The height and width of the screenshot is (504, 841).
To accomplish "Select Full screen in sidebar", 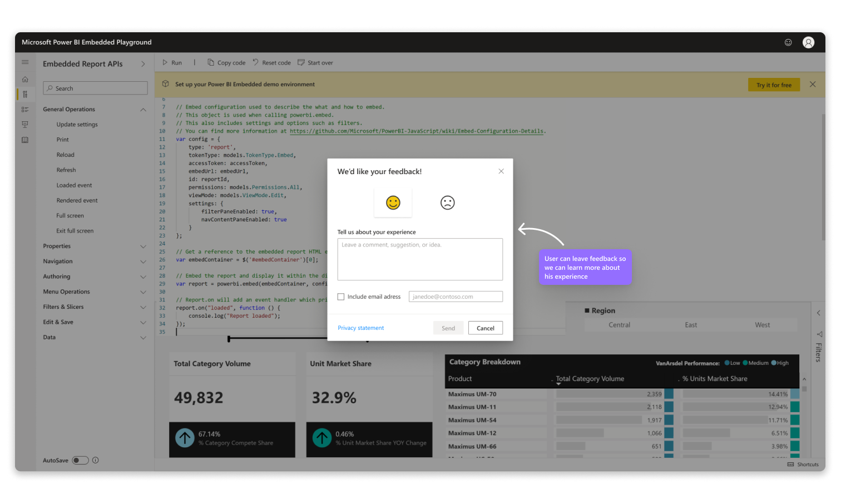I will [x=70, y=216].
